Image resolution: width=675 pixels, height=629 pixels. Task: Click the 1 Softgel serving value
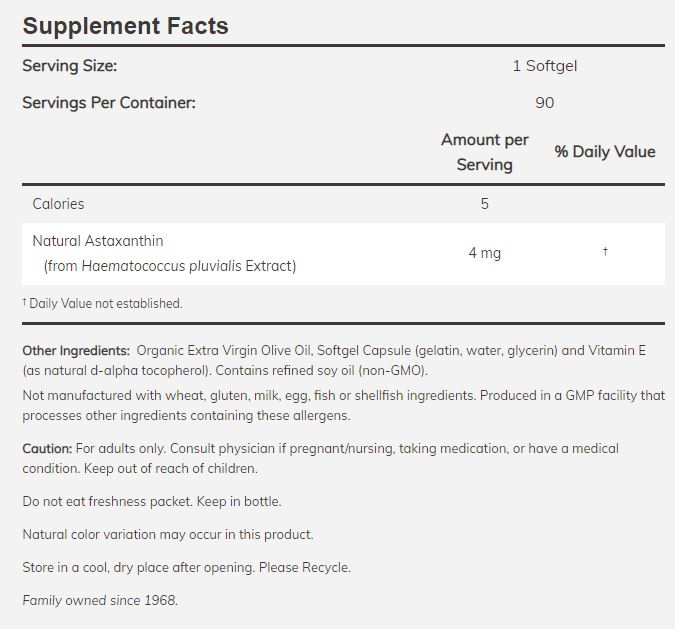[x=544, y=66]
